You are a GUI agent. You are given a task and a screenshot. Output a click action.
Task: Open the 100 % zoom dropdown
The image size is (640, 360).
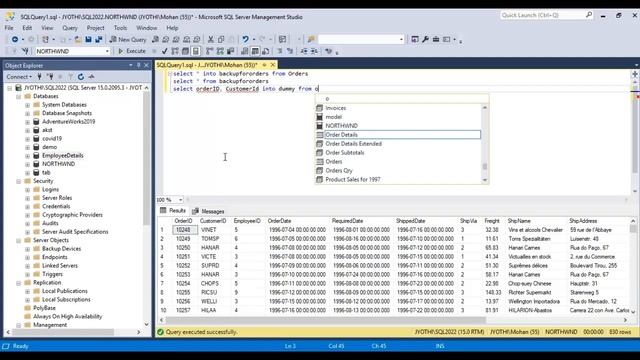point(181,200)
